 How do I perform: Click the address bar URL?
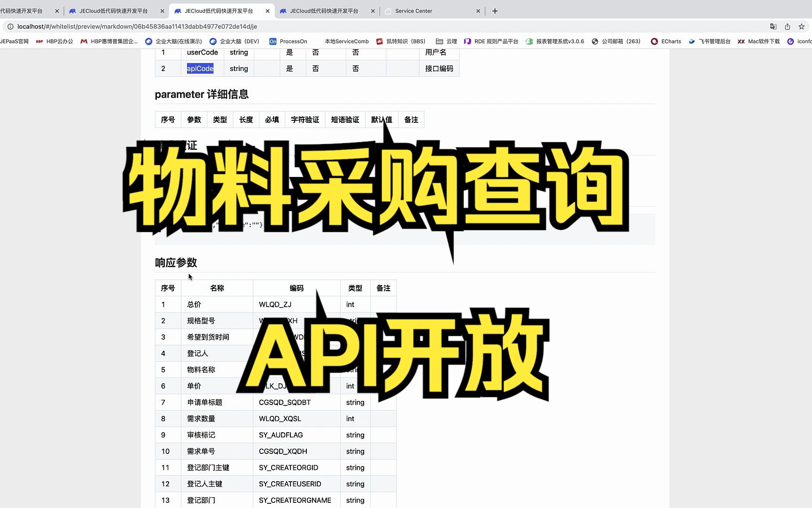(x=137, y=26)
